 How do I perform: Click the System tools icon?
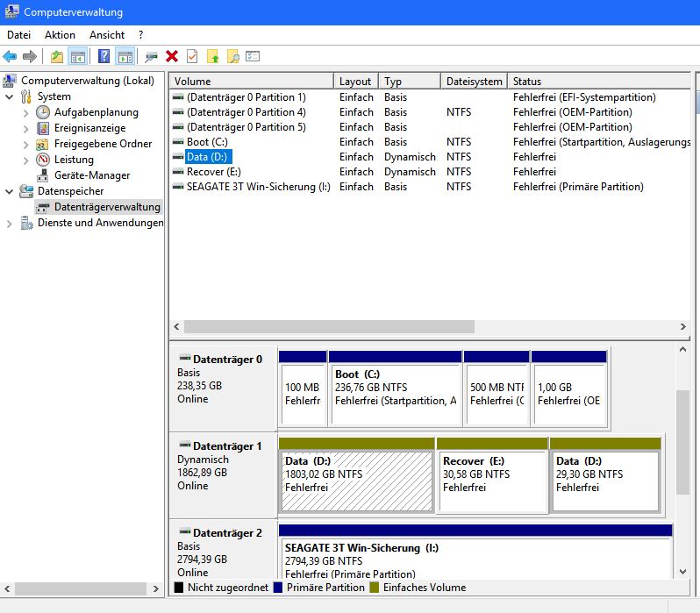click(x=26, y=96)
